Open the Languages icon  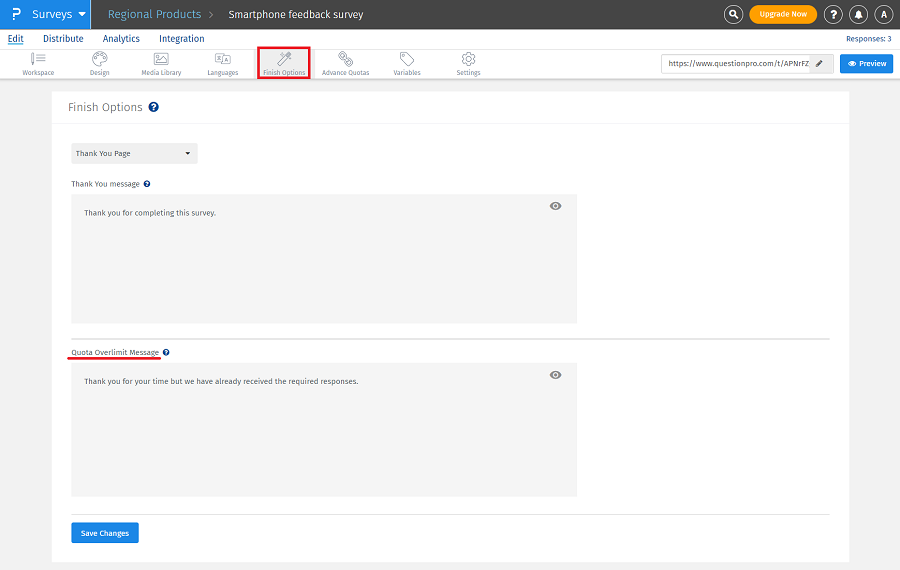223,63
